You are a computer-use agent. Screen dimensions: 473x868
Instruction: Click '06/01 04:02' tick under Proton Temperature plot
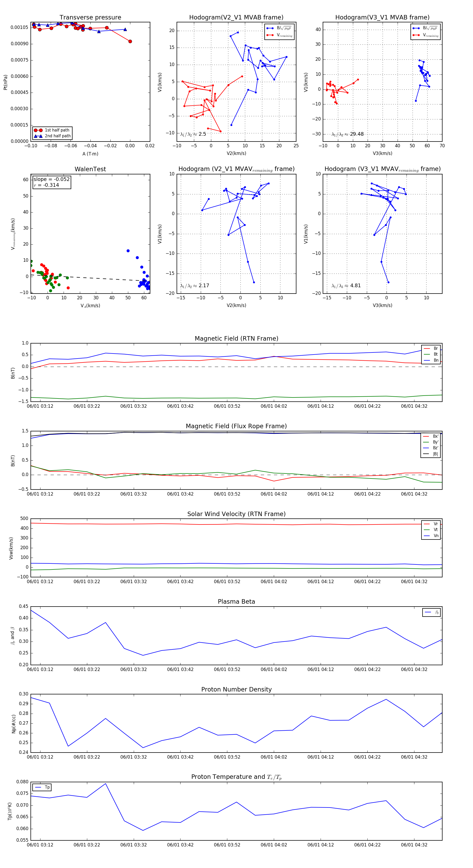tap(274, 845)
